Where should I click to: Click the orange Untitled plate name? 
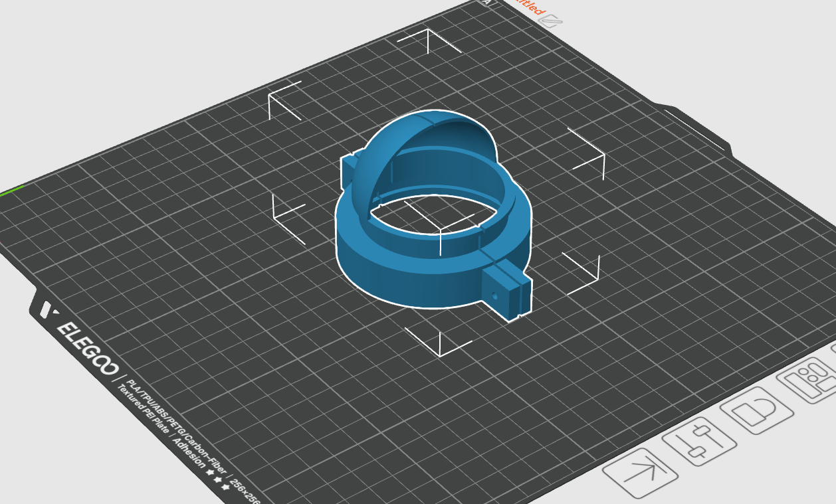(528, 7)
